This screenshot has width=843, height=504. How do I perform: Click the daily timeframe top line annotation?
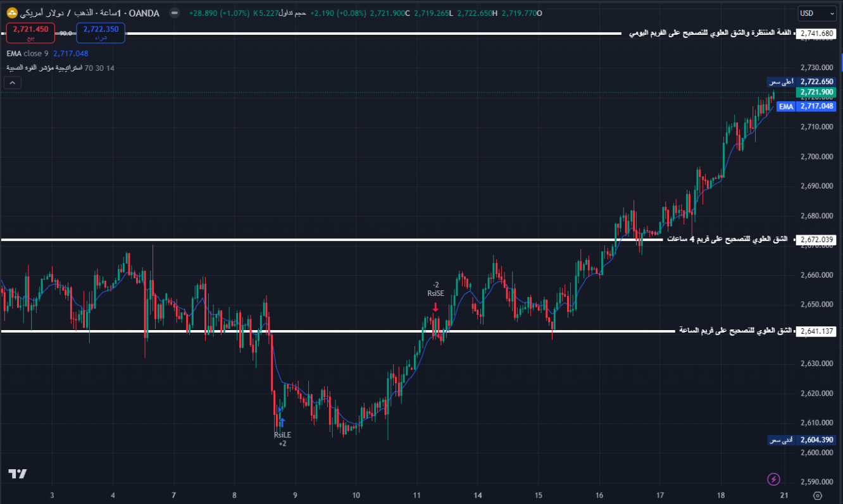pos(710,33)
